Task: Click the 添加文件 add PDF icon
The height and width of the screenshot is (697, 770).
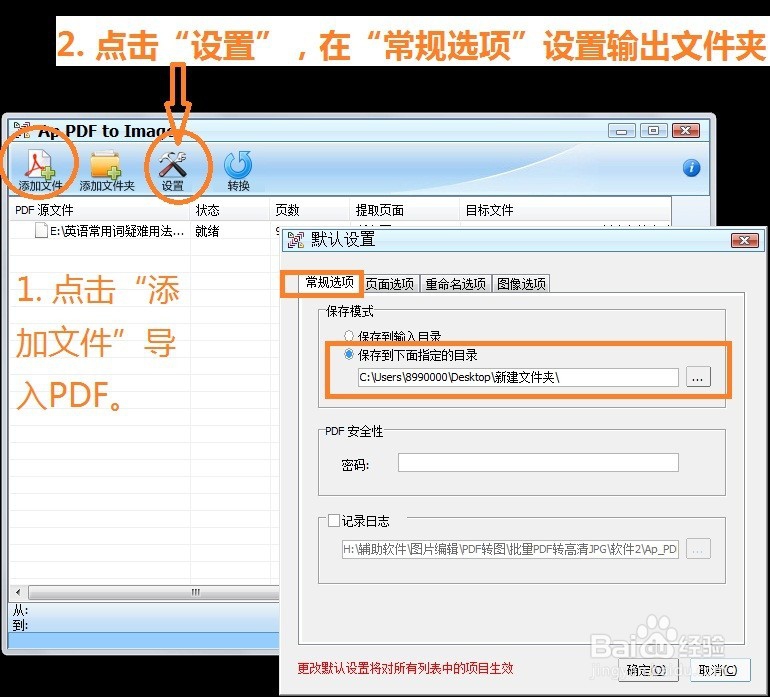Action: tap(40, 171)
